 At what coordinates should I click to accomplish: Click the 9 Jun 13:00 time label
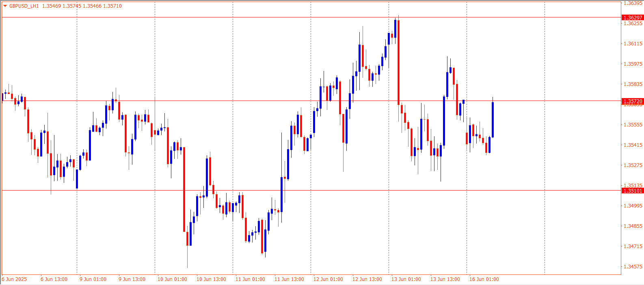point(132,279)
